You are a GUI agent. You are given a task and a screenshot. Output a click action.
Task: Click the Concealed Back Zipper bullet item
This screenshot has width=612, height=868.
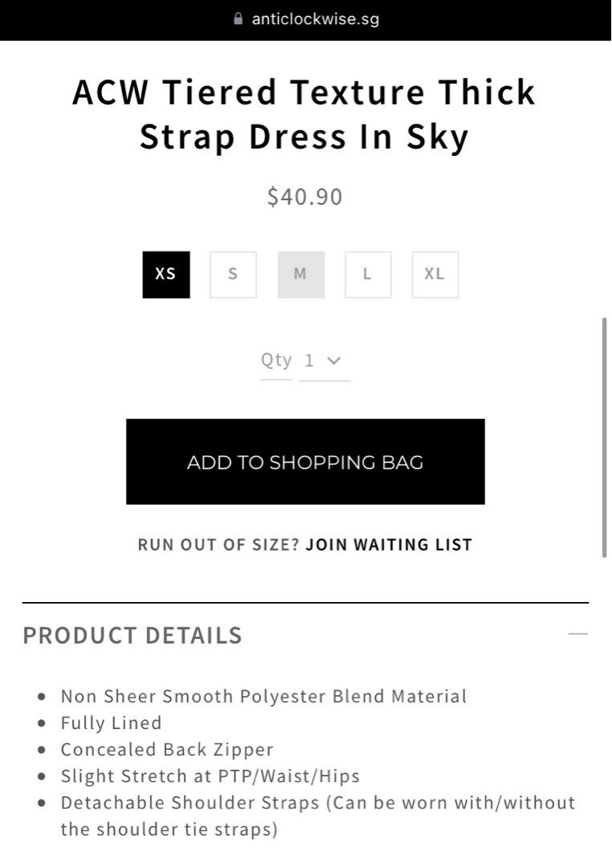point(166,749)
